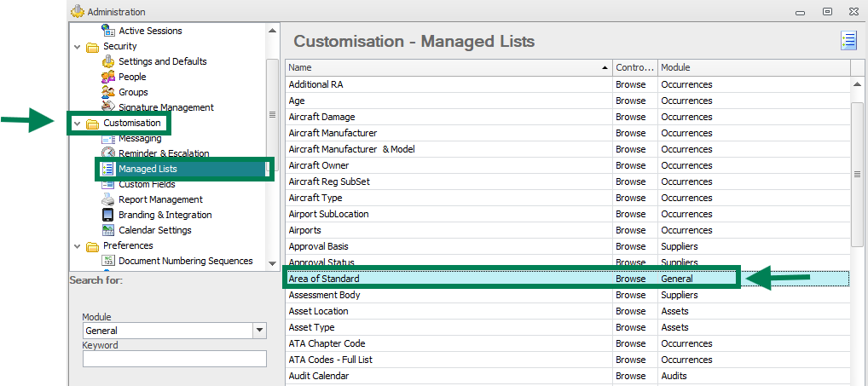
Task: Click the Control column header
Action: (x=635, y=67)
